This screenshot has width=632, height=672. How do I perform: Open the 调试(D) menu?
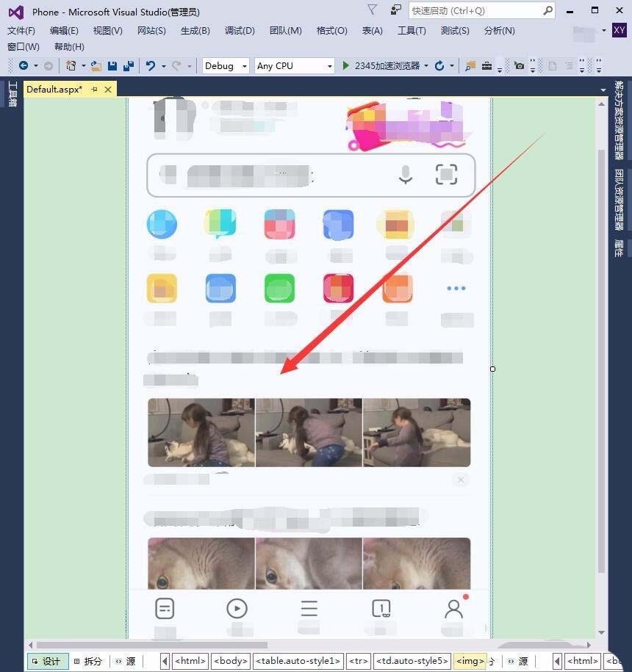[239, 30]
